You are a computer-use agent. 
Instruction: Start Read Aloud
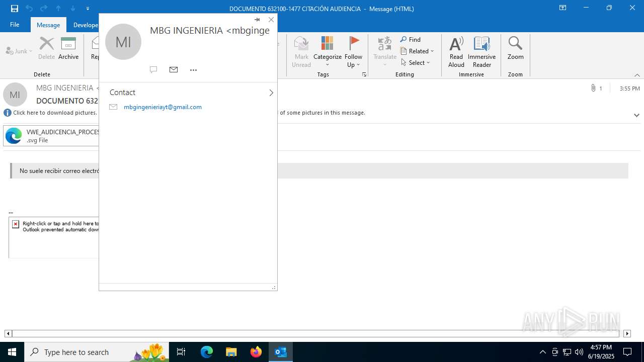pyautogui.click(x=456, y=52)
